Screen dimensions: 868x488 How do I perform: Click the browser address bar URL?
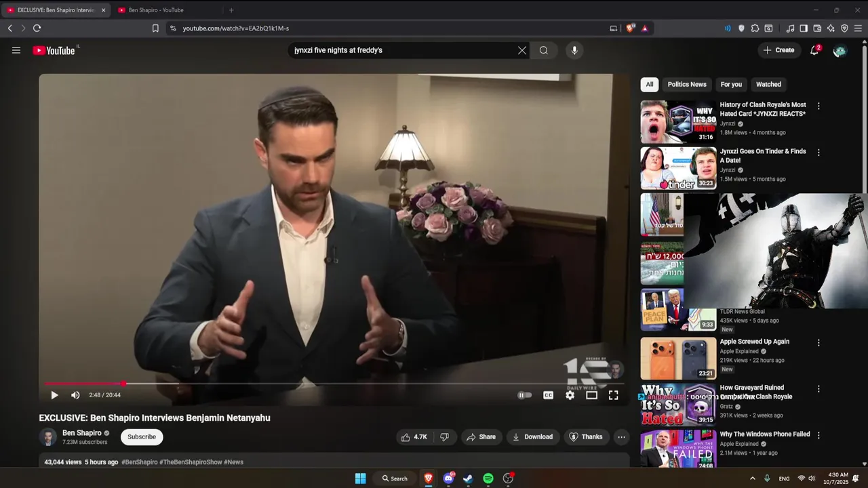coord(236,28)
